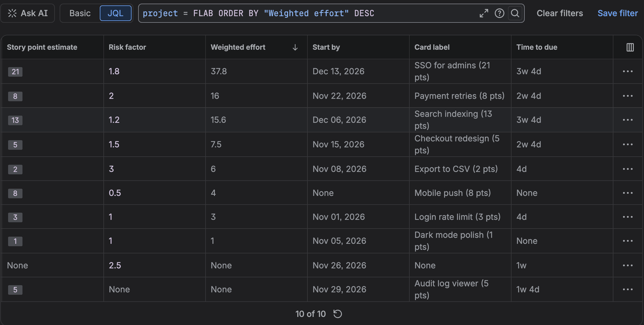Screen dimensions: 644x325
Task: Click the Weighted effort value 15.6
Action: [218, 120]
